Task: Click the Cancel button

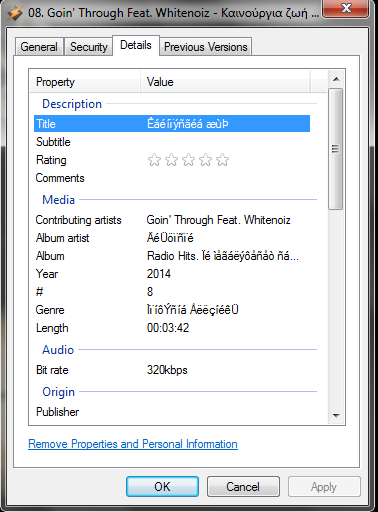Action: 243,487
